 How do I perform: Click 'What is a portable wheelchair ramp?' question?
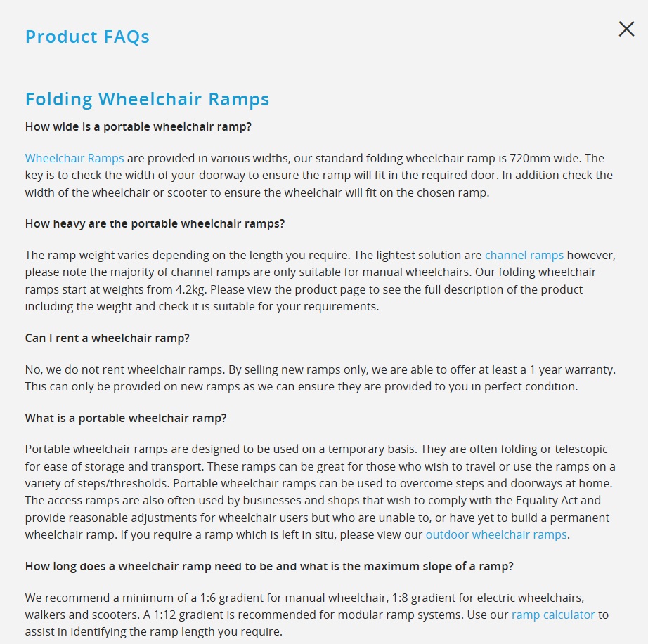point(126,418)
